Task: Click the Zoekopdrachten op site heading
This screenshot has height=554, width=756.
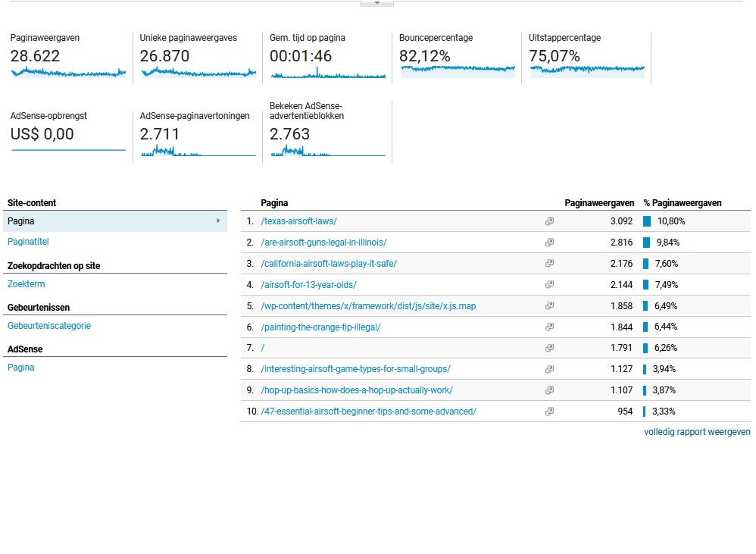Action: 54,266
